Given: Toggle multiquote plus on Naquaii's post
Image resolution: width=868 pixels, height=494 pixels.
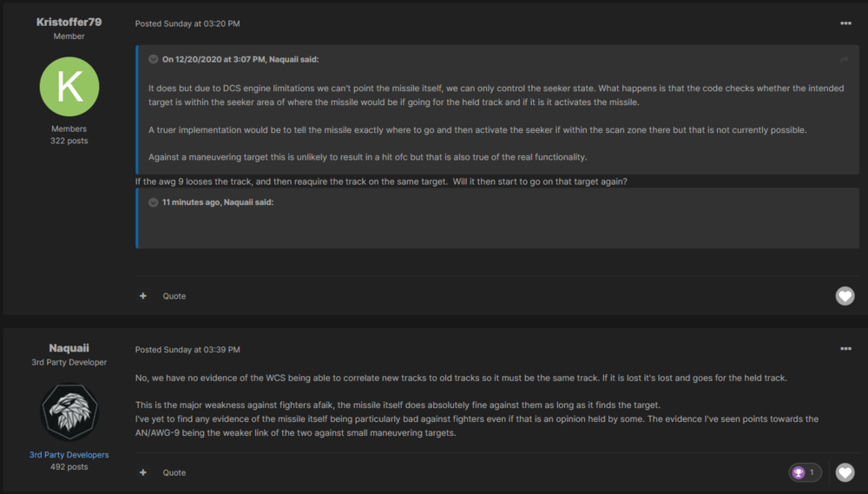Looking at the screenshot, I should pos(143,472).
